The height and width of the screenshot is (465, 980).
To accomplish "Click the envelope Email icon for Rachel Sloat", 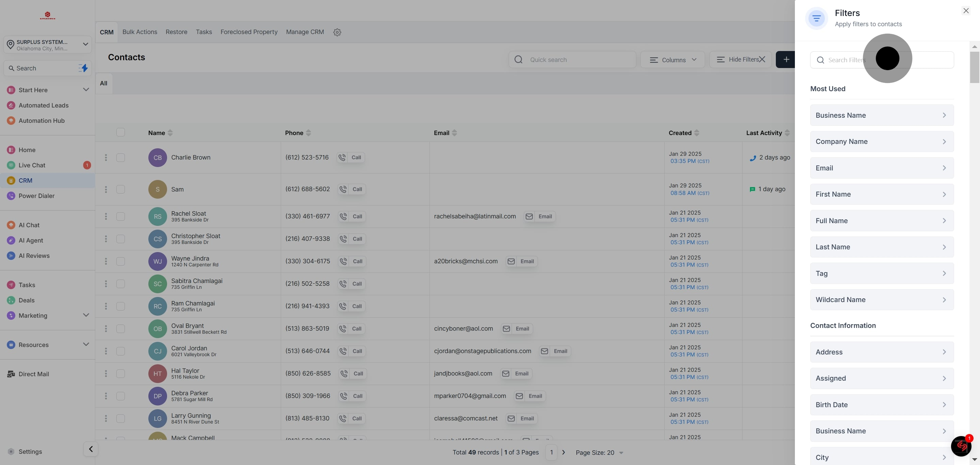I will tap(529, 216).
